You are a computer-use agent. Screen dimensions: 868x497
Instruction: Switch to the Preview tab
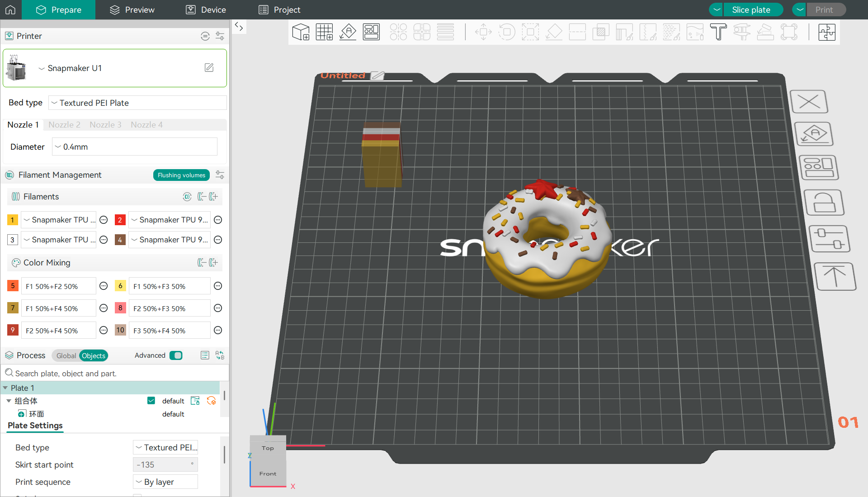tap(132, 9)
